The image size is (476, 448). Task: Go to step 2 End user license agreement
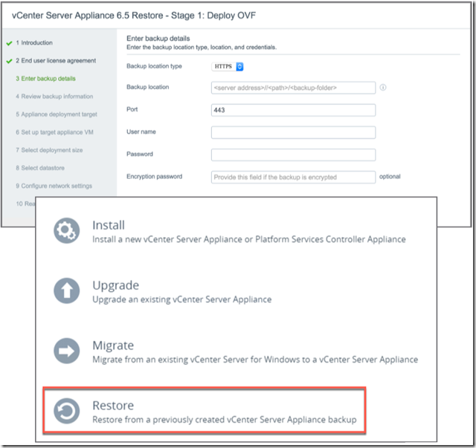point(56,61)
